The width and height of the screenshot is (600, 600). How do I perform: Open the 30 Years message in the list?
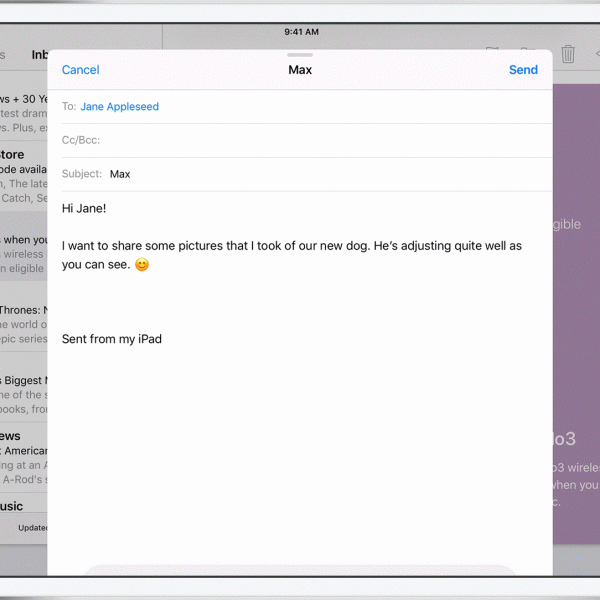tap(23, 113)
